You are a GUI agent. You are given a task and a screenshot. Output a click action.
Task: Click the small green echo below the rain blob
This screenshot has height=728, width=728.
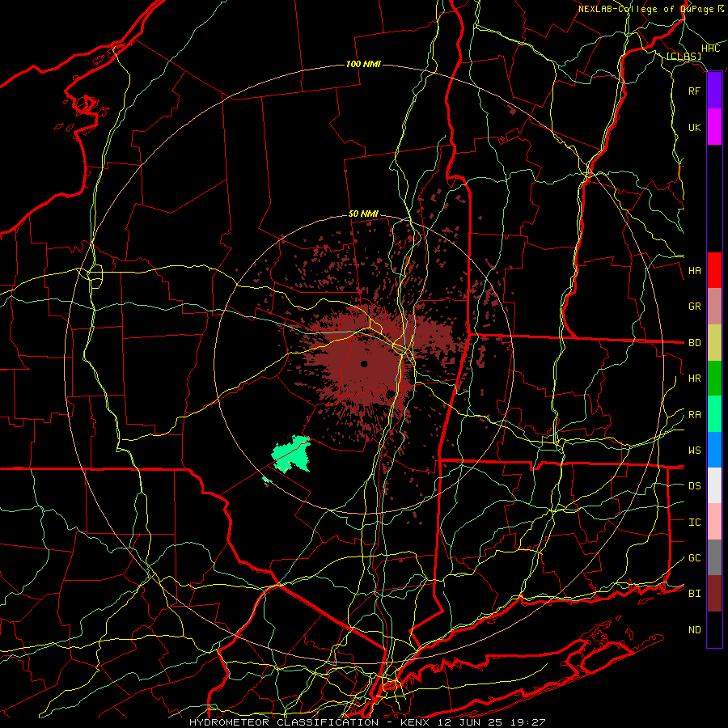(266, 480)
